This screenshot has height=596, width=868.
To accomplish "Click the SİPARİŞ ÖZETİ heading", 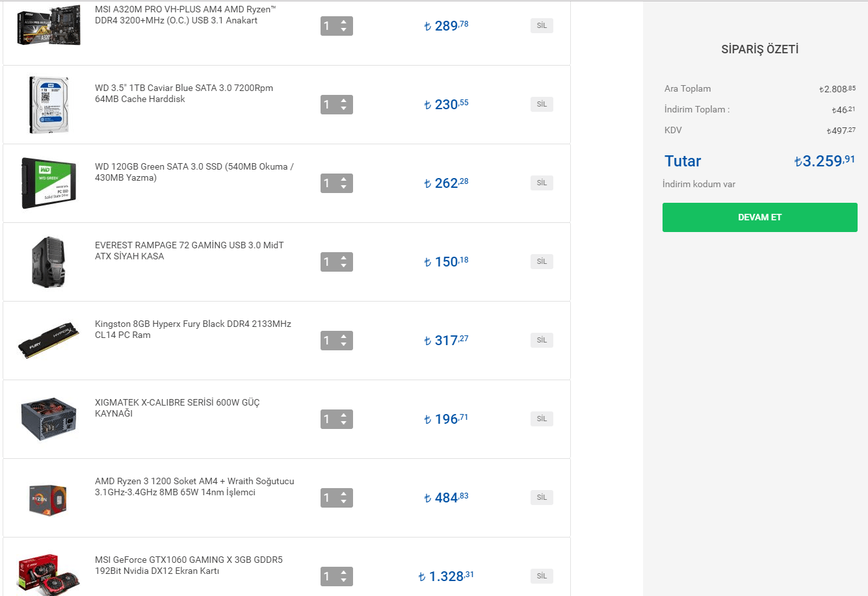I will pyautogui.click(x=759, y=49).
